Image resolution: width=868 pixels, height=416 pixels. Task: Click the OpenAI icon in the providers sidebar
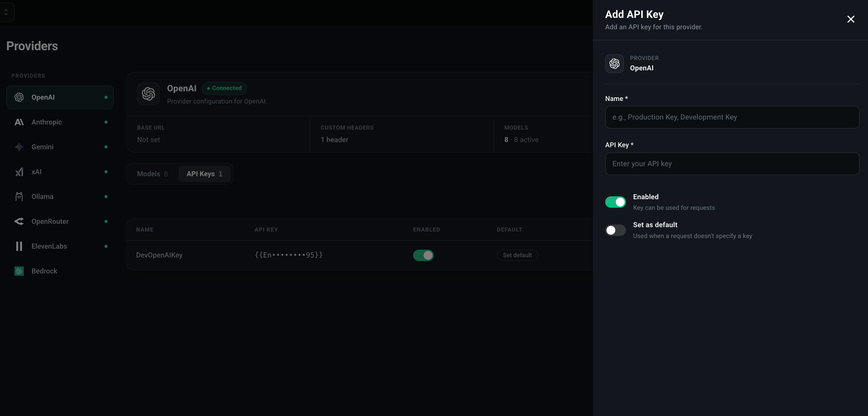[x=19, y=97]
